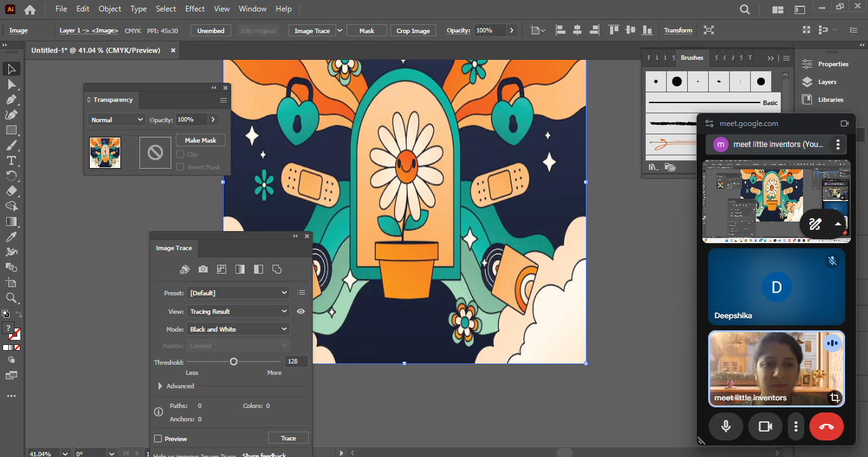Click the Make Mask button

coord(201,140)
